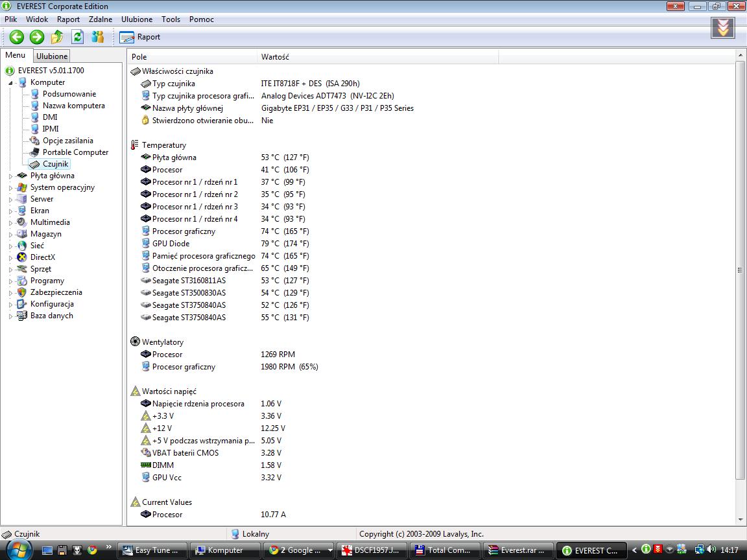Viewport: 747px width, 560px height.
Task: Click the Wentylatory fan section icon
Action: pyautogui.click(x=136, y=342)
